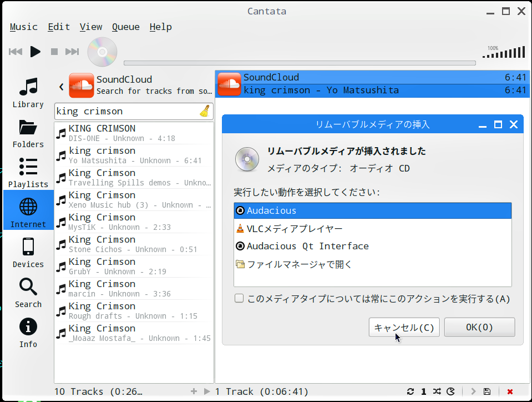
Task: Select VLCメディアプレイヤー in the action list
Action: click(x=373, y=229)
